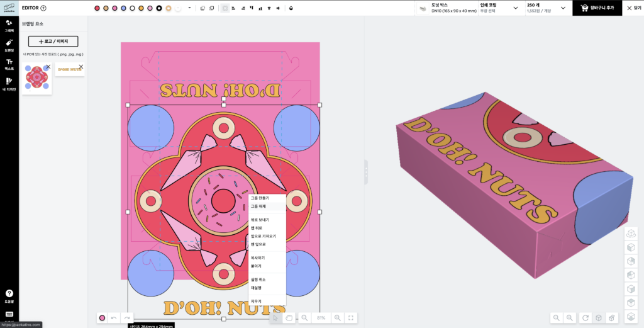This screenshot has height=328, width=644.
Task: Redo with the curved arrow below canvas
Action: pos(127,318)
